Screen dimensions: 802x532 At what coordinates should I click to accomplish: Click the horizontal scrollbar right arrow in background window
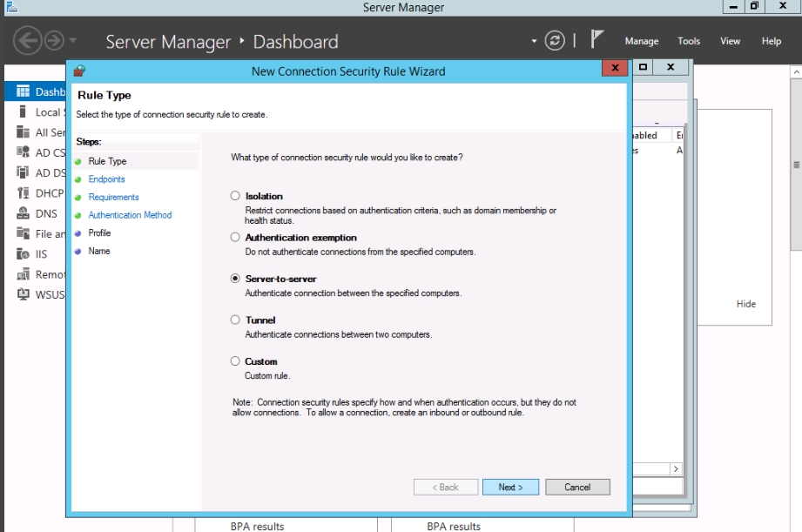pos(676,468)
